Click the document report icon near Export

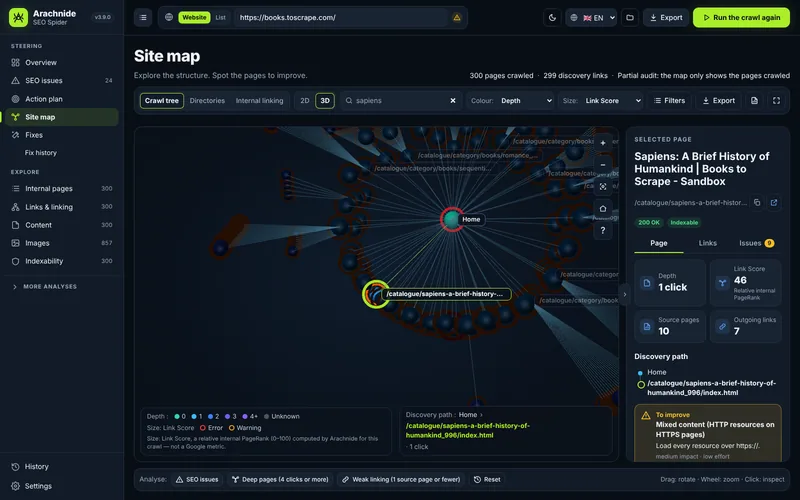pos(754,101)
